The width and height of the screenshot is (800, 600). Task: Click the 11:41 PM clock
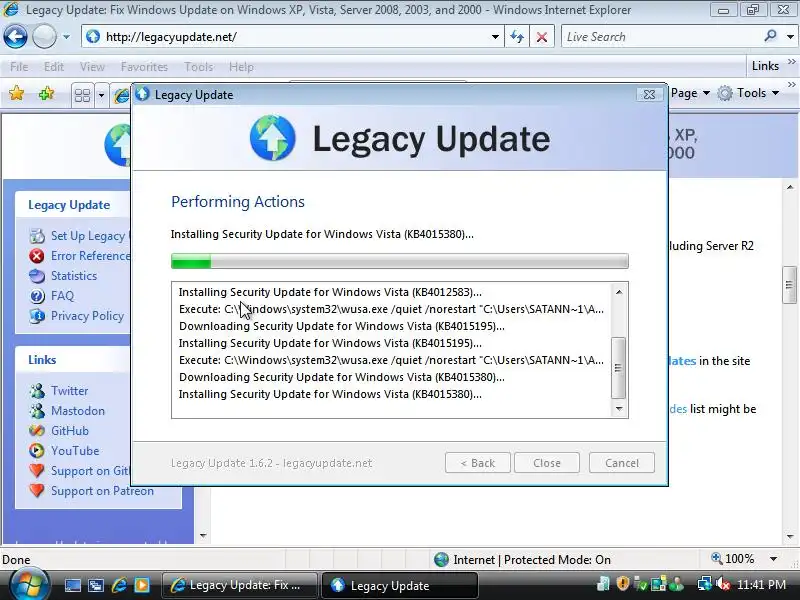pyautogui.click(x=761, y=585)
